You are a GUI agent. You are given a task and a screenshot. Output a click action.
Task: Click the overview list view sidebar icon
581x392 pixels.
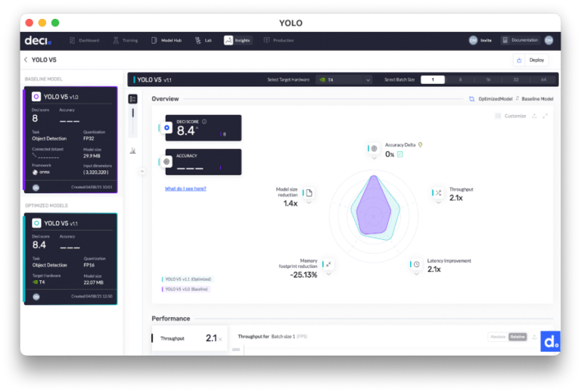[x=132, y=99]
